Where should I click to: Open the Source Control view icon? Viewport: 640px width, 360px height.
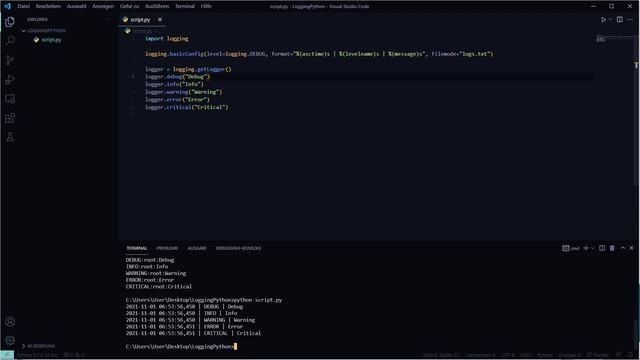click(x=10, y=60)
